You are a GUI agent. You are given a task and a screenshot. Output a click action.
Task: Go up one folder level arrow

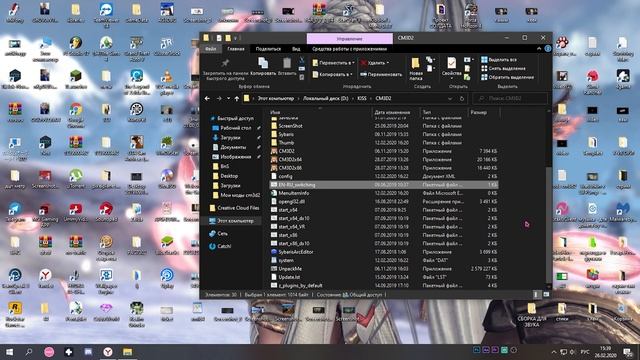click(x=237, y=98)
